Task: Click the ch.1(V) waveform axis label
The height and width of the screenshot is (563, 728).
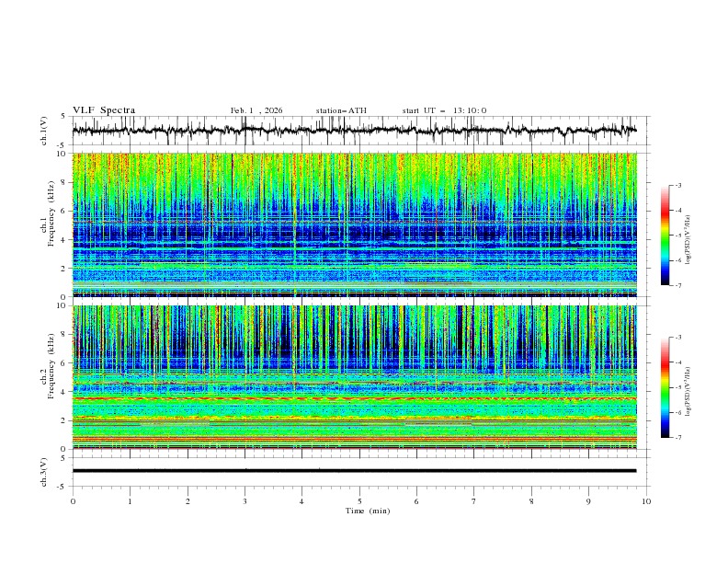Action: tap(45, 131)
